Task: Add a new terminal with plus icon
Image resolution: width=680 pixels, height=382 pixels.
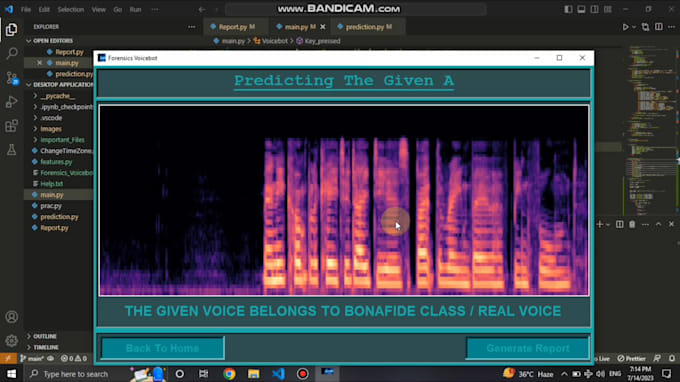Action: [x=600, y=224]
